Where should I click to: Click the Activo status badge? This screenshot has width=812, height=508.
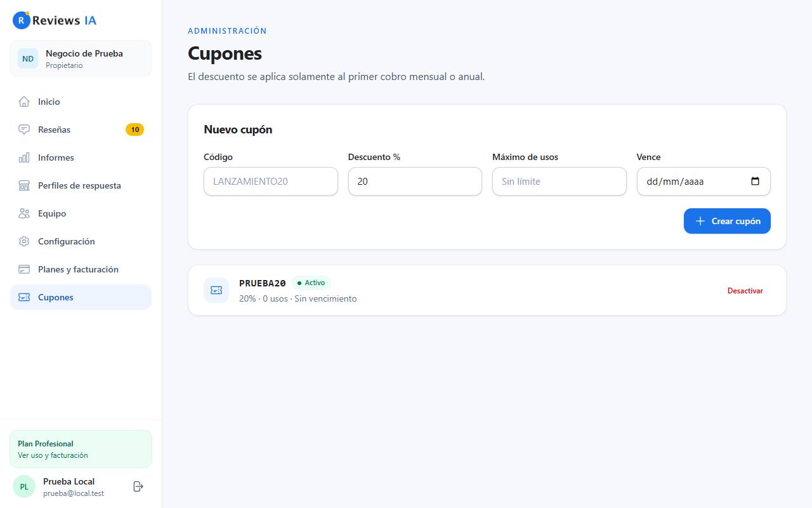click(311, 283)
